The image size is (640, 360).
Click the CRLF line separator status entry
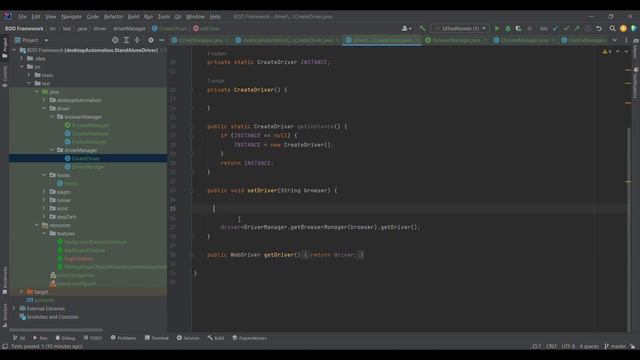[x=551, y=346]
